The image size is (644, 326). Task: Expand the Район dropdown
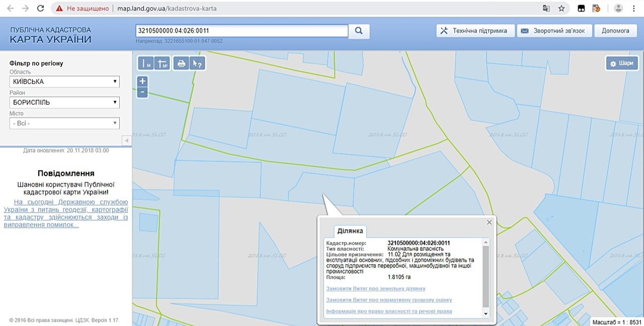[64, 102]
